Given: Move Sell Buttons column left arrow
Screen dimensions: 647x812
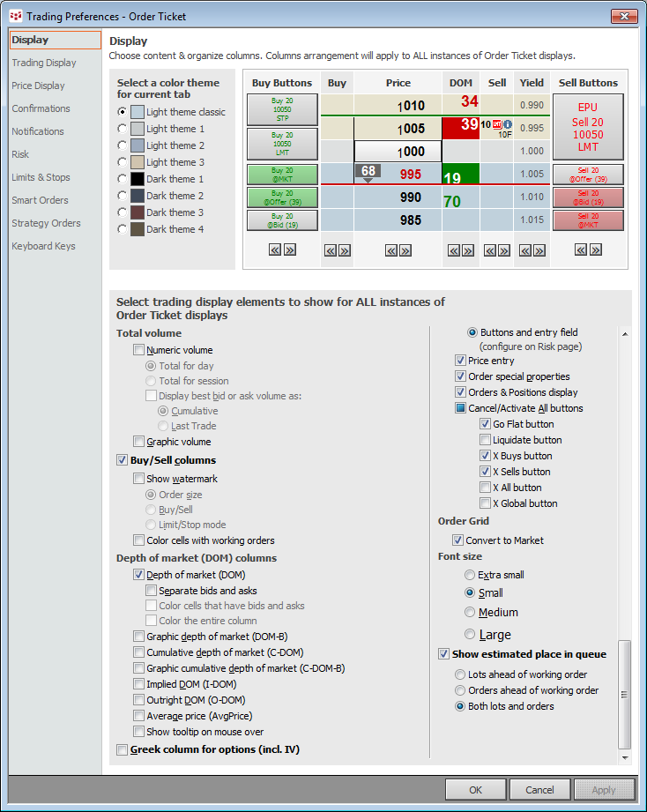Looking at the screenshot, I should tap(581, 250).
